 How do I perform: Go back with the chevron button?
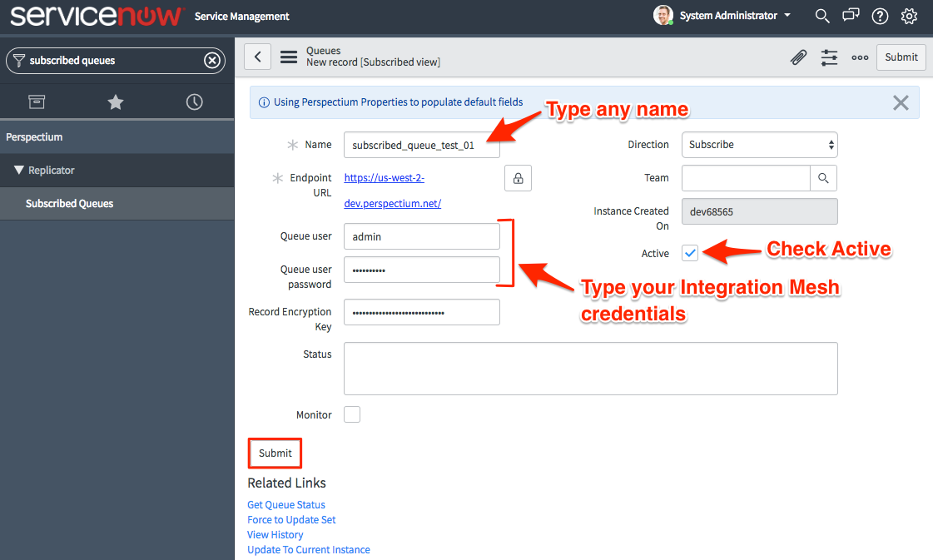click(258, 57)
